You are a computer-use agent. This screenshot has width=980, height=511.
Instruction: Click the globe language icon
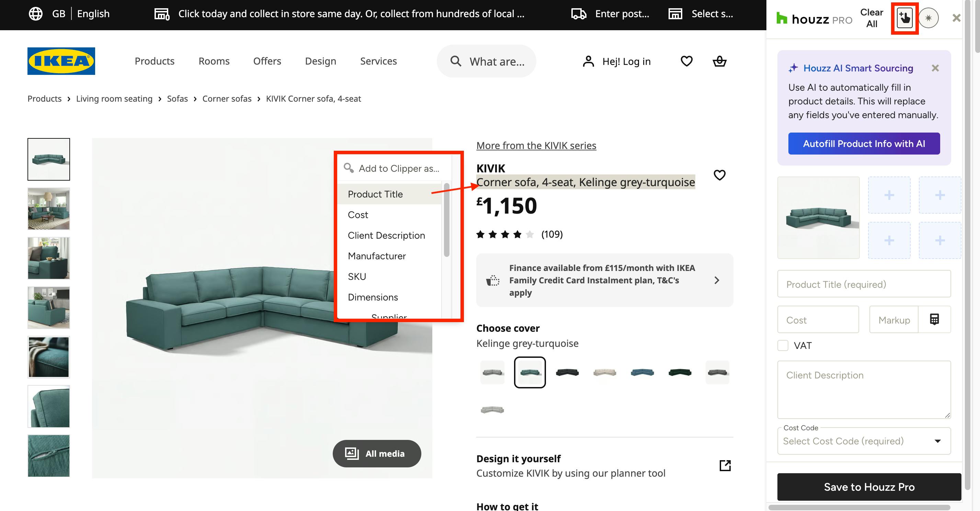[36, 14]
